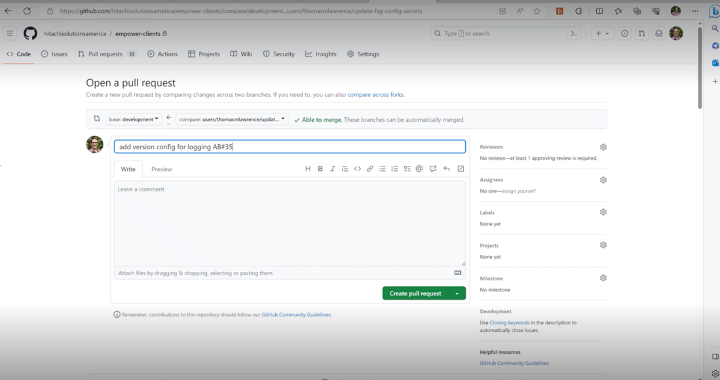Follow the compare across forks link
The image size is (720, 380).
pyautogui.click(x=375, y=95)
